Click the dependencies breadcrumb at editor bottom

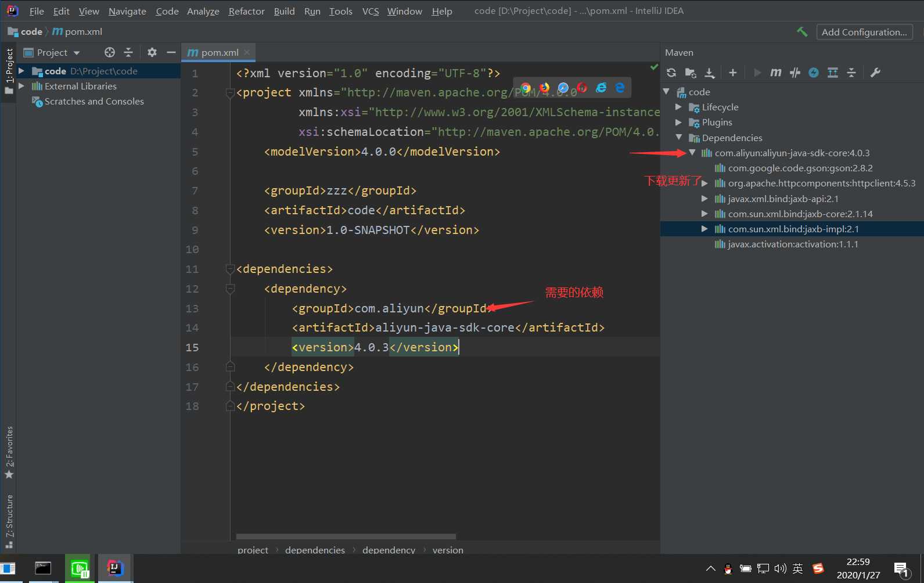click(315, 550)
